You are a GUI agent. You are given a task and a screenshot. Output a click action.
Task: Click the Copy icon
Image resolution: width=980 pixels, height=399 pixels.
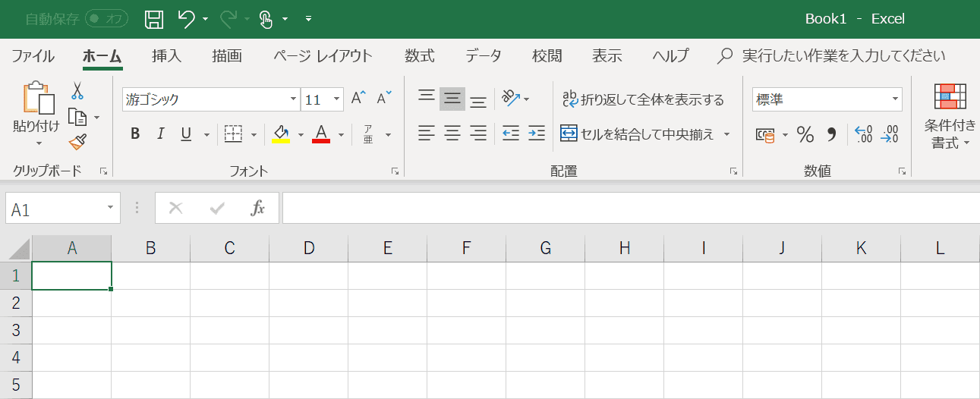[77, 118]
